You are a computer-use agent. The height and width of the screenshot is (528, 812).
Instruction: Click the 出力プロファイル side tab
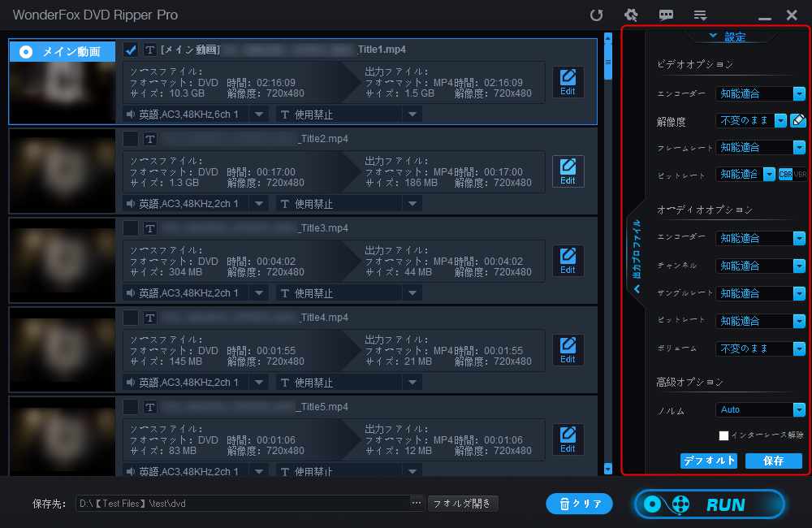637,255
